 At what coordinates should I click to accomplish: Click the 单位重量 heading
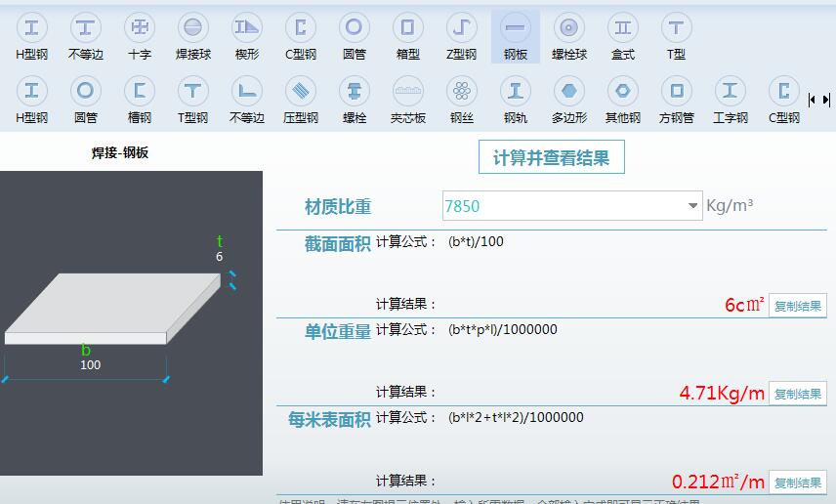[x=338, y=332]
